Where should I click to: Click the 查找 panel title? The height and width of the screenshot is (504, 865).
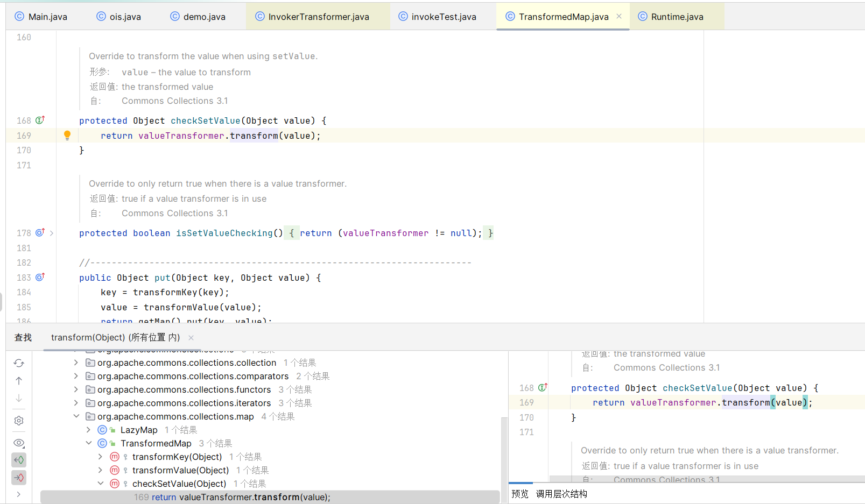click(x=23, y=337)
